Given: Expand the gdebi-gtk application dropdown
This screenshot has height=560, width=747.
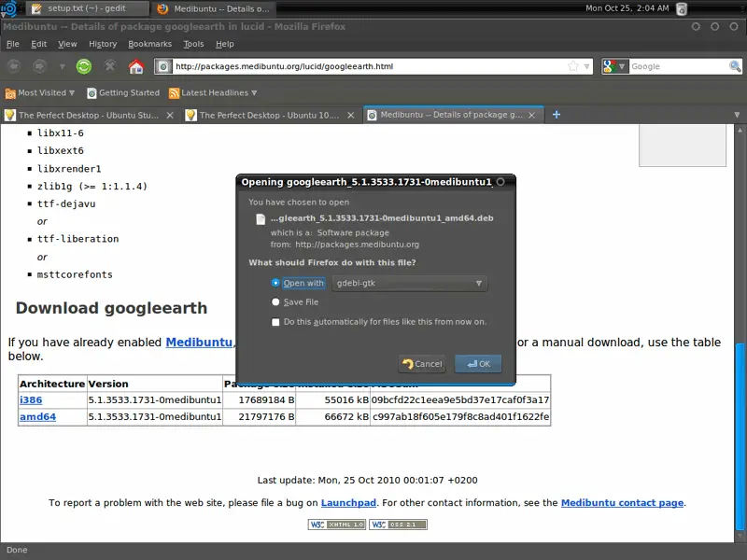Looking at the screenshot, I should [409, 284].
